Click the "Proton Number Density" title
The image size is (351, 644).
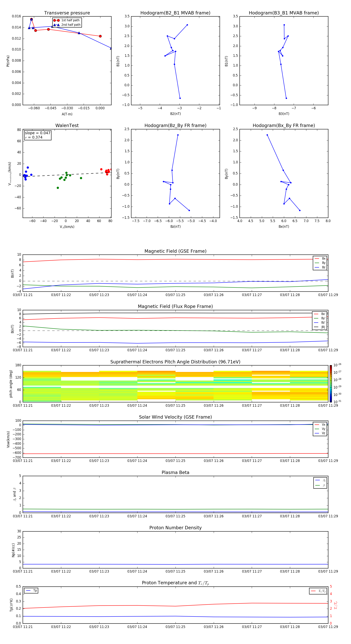[175, 528]
